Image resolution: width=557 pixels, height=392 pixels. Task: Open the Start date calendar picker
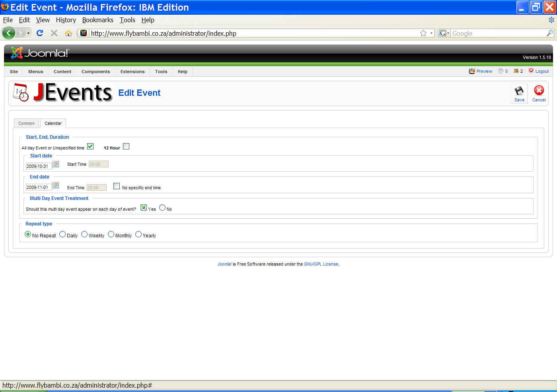[x=56, y=164]
